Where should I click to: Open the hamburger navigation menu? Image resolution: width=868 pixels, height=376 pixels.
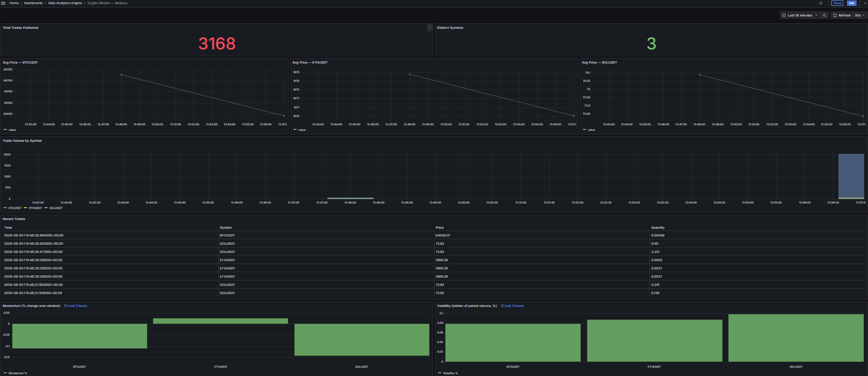[3, 3]
